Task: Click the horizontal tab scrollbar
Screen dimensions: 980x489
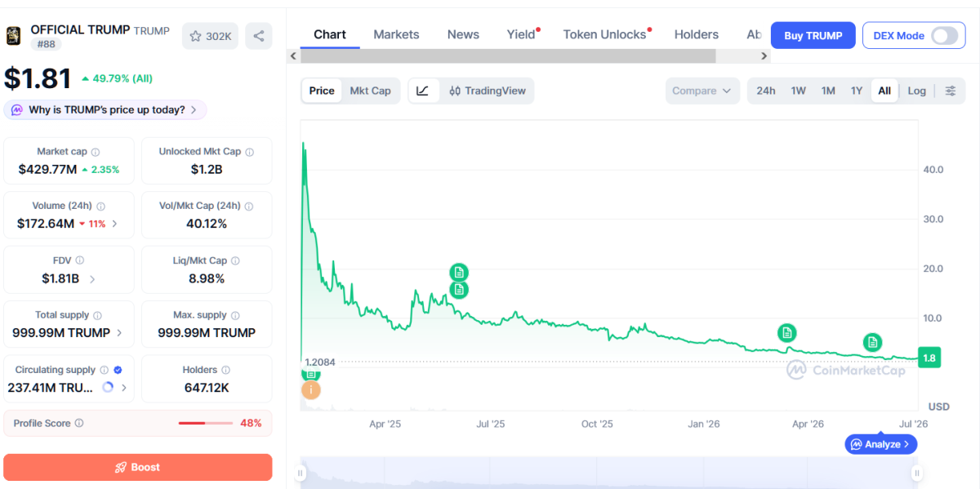Action: tap(508, 56)
